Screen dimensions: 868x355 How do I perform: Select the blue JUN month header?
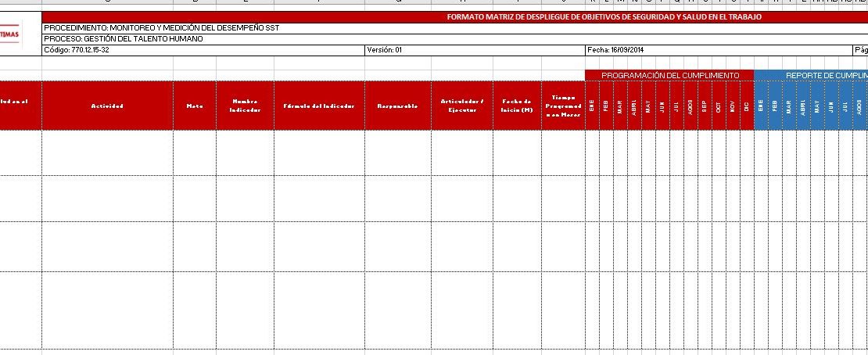pos(831,106)
